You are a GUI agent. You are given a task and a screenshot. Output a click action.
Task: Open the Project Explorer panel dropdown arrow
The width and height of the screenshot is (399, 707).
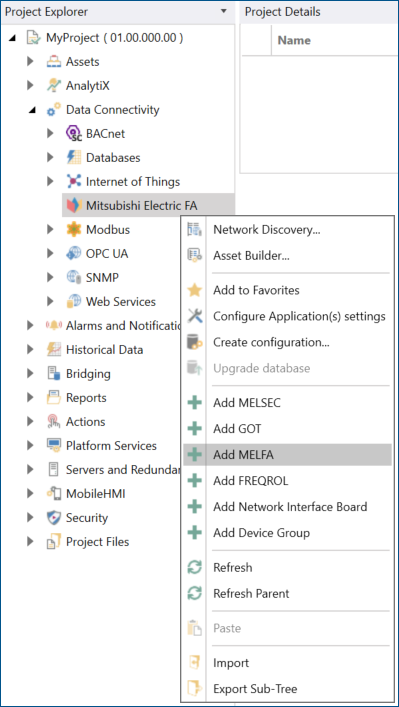pyautogui.click(x=224, y=11)
